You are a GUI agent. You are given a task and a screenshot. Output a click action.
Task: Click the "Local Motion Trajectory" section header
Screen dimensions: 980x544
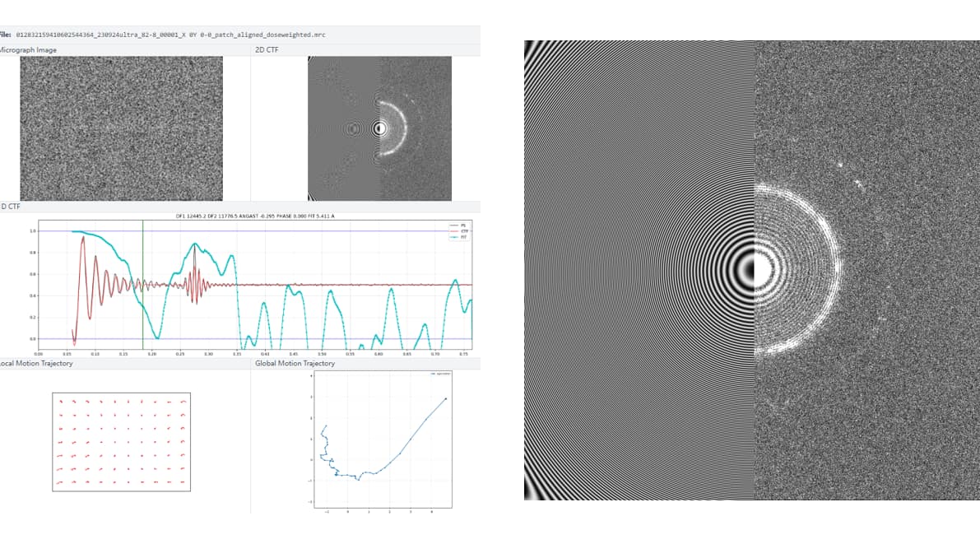click(36, 363)
